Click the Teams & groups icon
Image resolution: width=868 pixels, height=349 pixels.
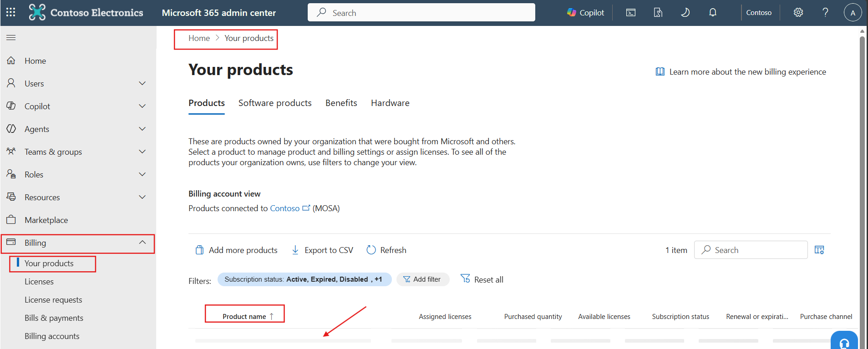tap(11, 152)
